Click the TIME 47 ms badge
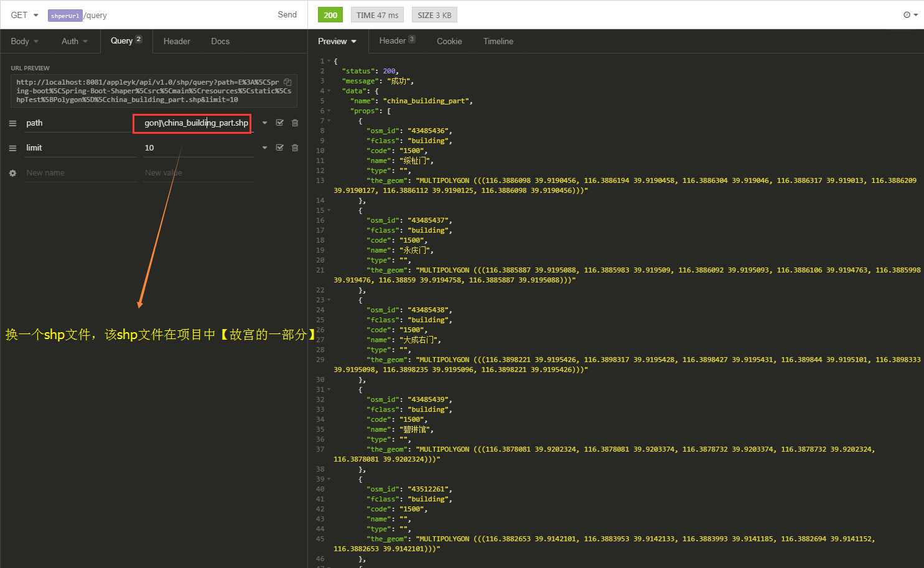The image size is (924, 568). 377,15
